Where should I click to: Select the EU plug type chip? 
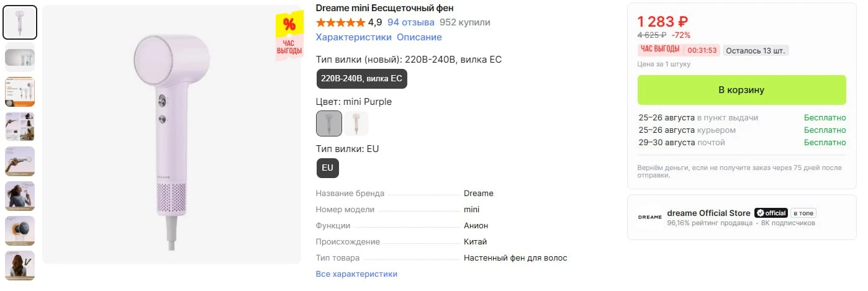(x=327, y=168)
